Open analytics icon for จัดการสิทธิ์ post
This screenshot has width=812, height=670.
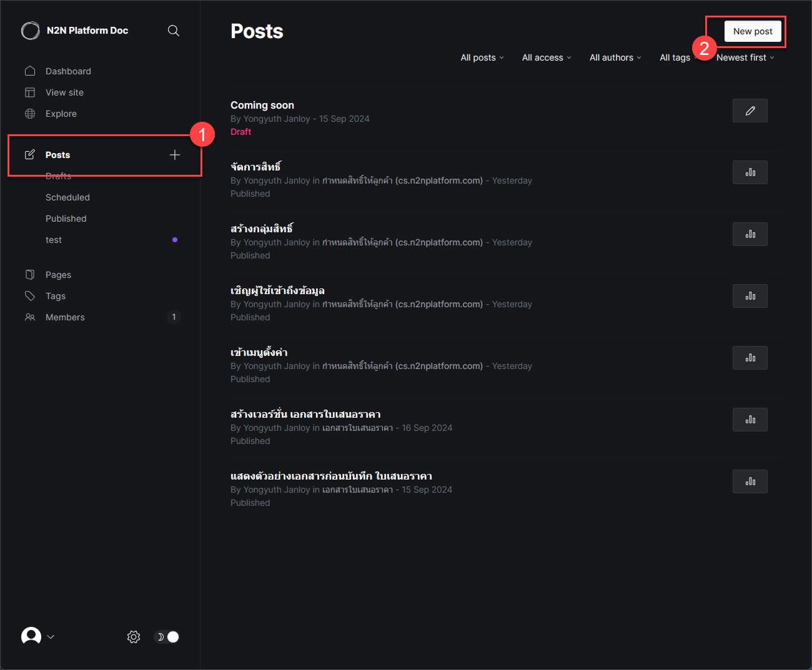click(750, 172)
